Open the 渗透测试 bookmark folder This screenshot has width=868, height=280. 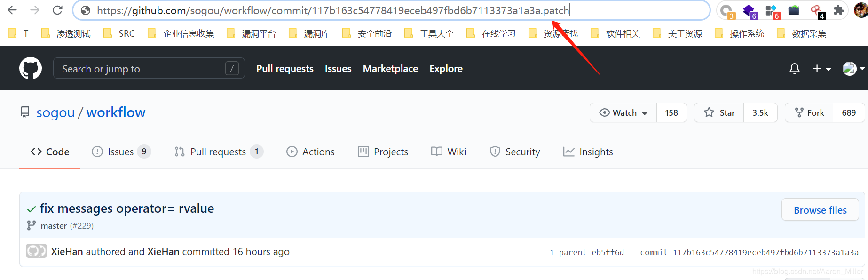66,33
